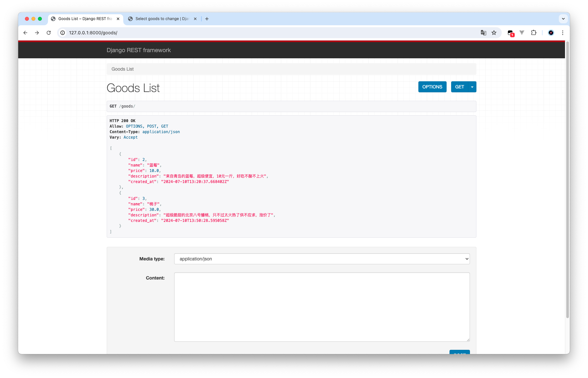Reload the Goods List page

pyautogui.click(x=49, y=33)
